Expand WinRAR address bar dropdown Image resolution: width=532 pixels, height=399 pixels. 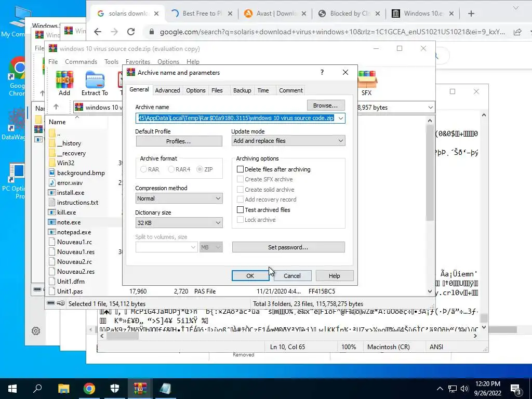coord(430,107)
